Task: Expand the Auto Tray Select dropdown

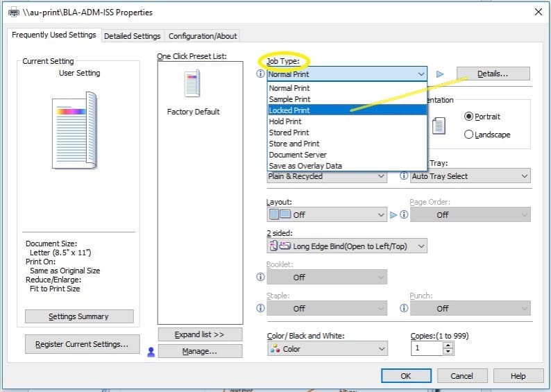Action: pyautogui.click(x=471, y=176)
